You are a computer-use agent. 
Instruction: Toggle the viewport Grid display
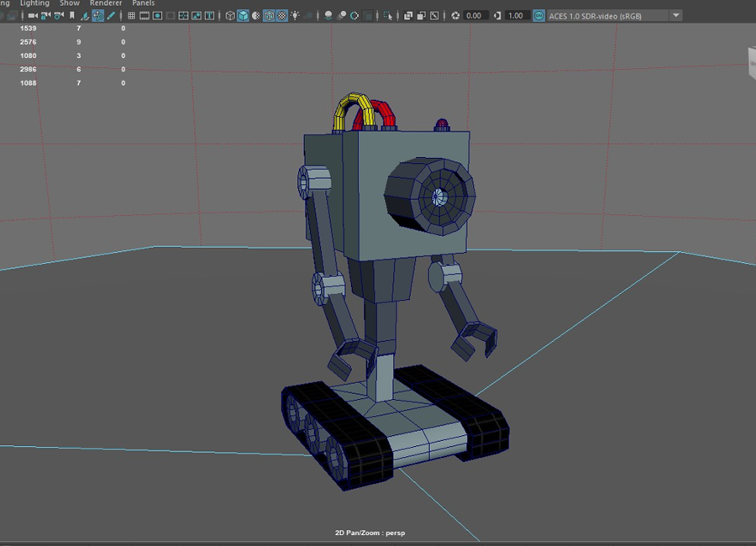132,15
